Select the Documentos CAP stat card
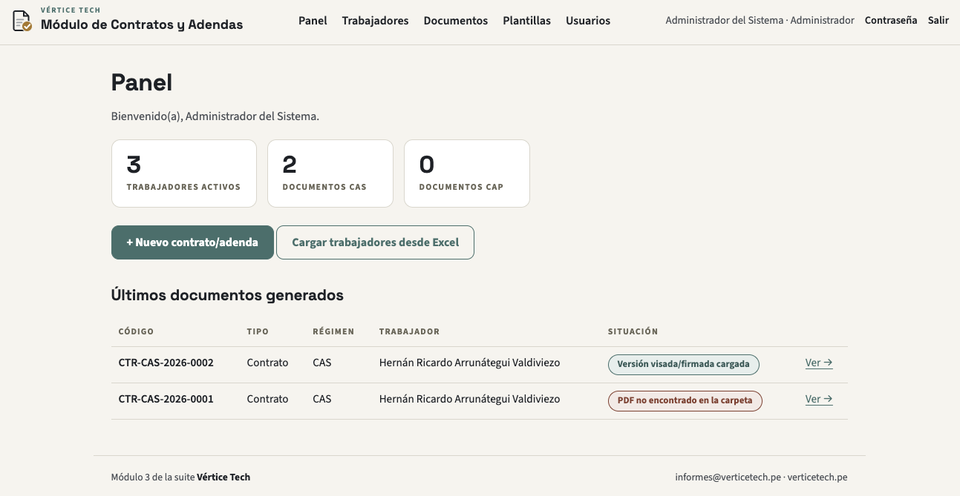 [x=467, y=173]
